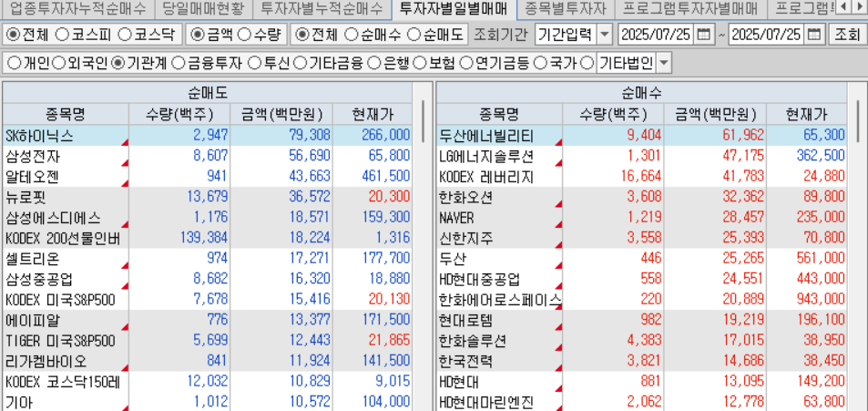Open calendar for start date 2025/07/25
Screen dimensions: 868x411
pyautogui.click(x=703, y=35)
